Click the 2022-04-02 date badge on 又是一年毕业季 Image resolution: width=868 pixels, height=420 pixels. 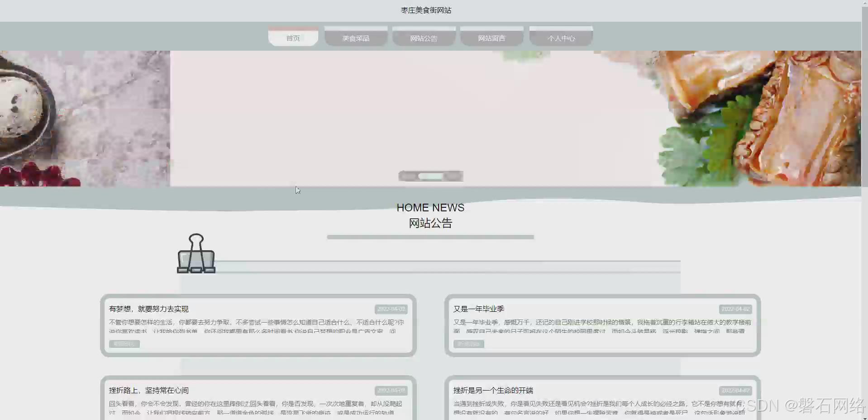(736, 309)
